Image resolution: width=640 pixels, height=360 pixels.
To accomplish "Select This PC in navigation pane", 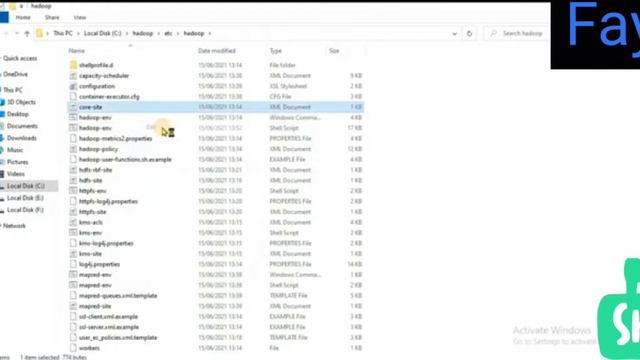I will coord(13,90).
